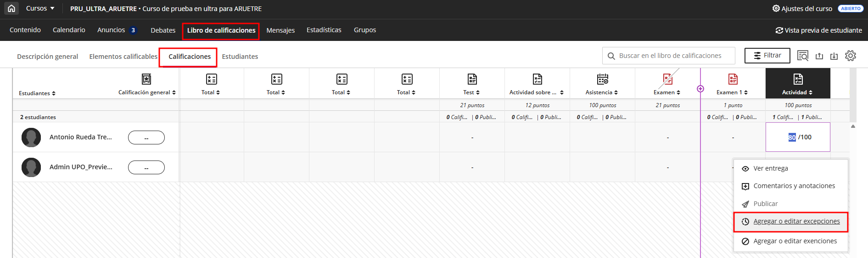
Task: Toggle Vista previa de estudiante
Action: pyautogui.click(x=818, y=30)
